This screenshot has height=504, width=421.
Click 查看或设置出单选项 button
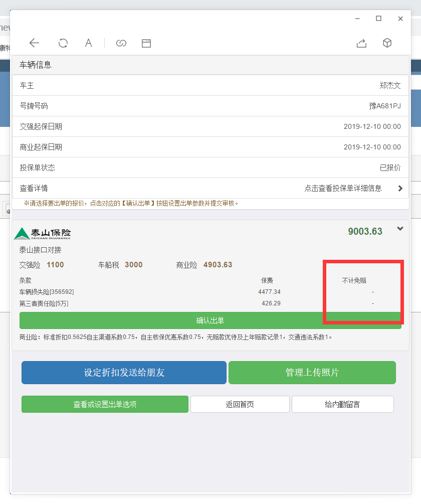tap(105, 404)
